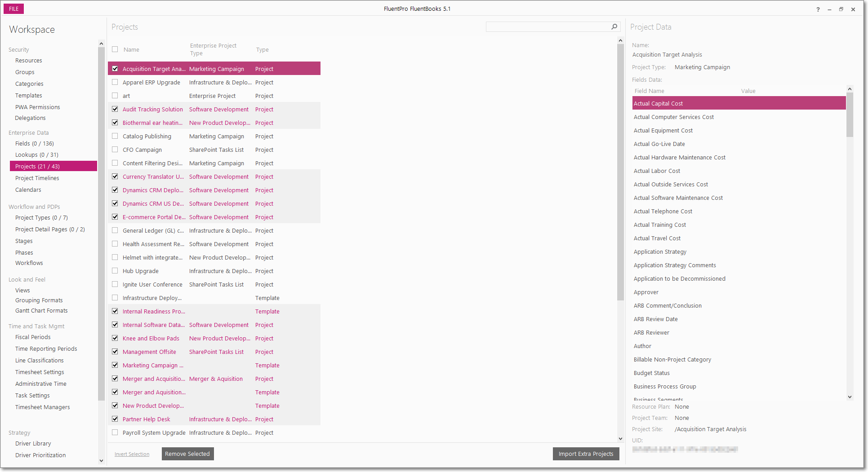
Task: Select the Hub Upgrade project row
Action: (x=214, y=271)
